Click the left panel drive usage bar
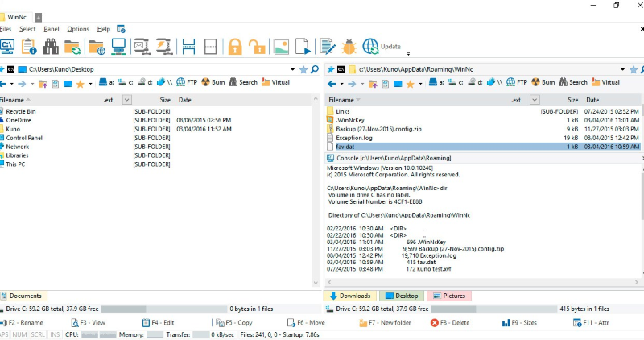The image size is (644, 340). (164, 309)
